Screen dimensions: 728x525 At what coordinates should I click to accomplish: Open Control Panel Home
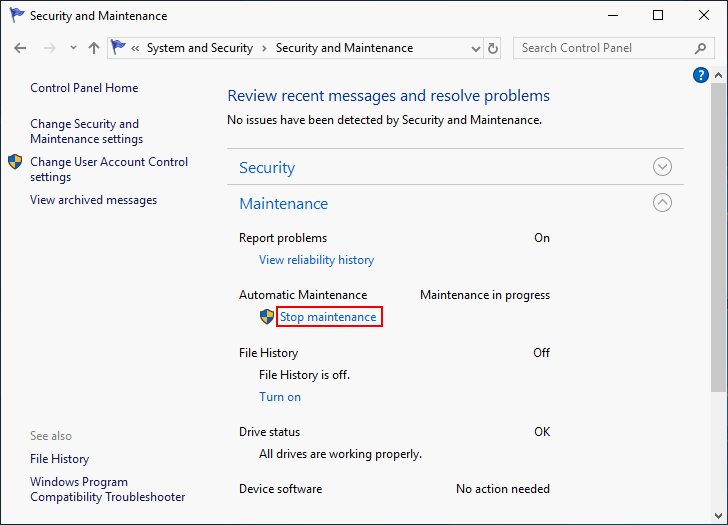[84, 88]
